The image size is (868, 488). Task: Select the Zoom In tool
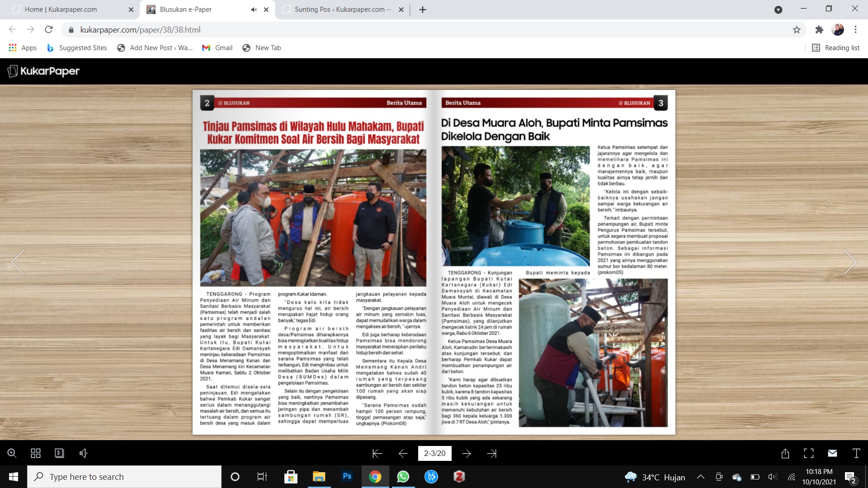(x=12, y=453)
